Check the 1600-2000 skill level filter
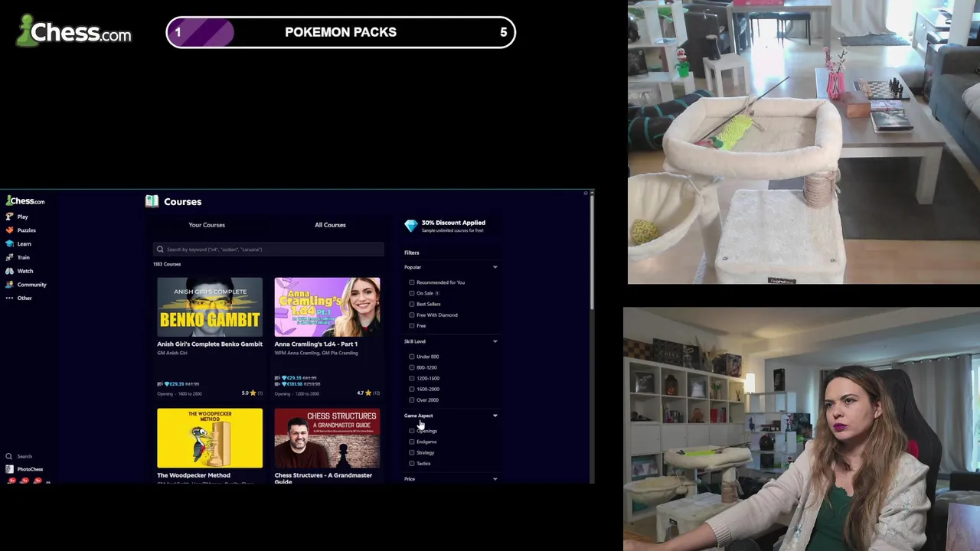The height and width of the screenshot is (551, 980). click(x=412, y=389)
